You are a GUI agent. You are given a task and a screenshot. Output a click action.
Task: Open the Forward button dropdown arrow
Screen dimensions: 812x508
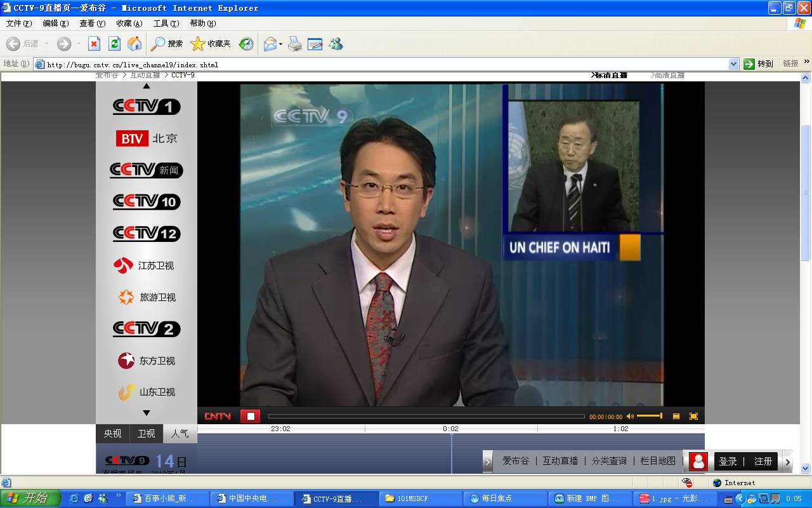coord(79,44)
